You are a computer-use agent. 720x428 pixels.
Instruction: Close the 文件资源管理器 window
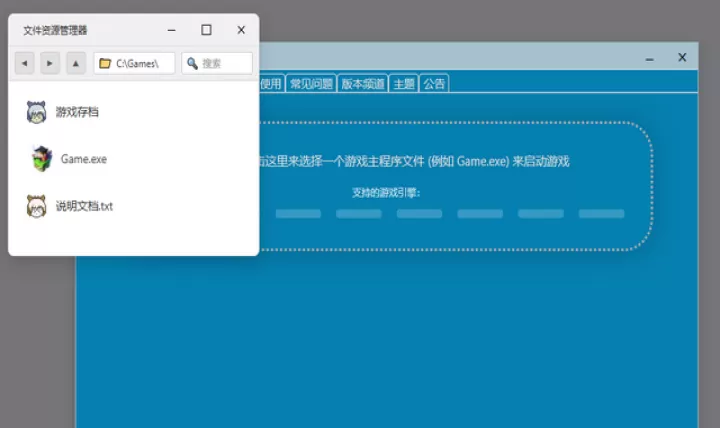[x=241, y=30]
